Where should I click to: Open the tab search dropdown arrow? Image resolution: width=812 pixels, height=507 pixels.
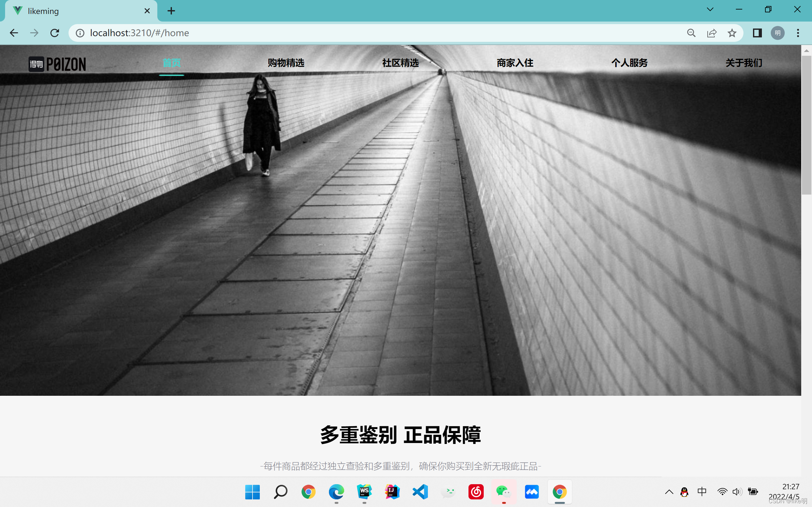pyautogui.click(x=710, y=10)
